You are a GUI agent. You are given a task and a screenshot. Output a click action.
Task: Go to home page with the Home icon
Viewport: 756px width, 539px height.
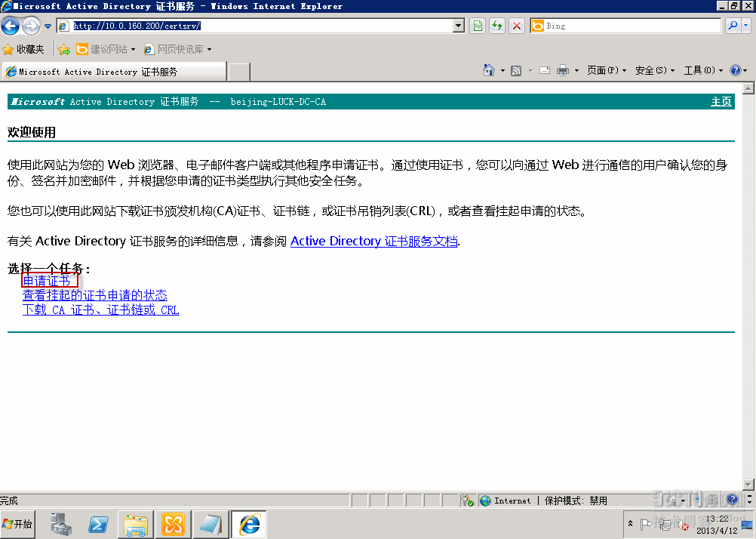tap(489, 70)
